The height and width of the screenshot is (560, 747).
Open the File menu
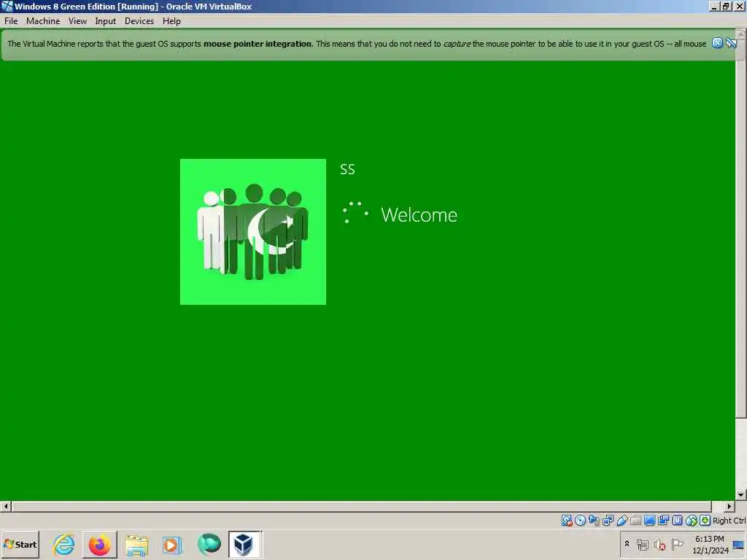(x=11, y=21)
